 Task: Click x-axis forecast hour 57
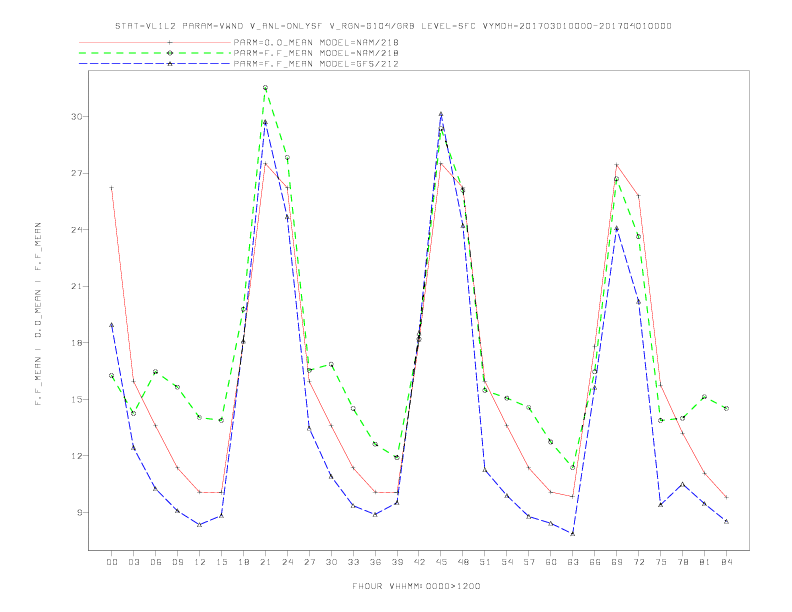coord(529,562)
